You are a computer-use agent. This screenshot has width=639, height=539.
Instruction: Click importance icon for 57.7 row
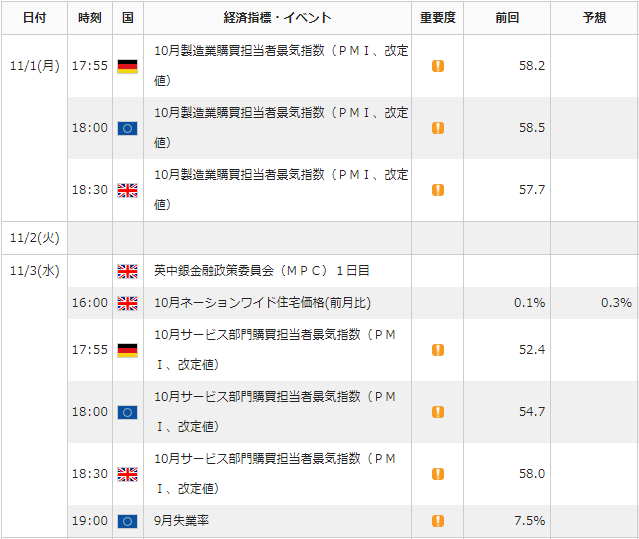point(438,190)
